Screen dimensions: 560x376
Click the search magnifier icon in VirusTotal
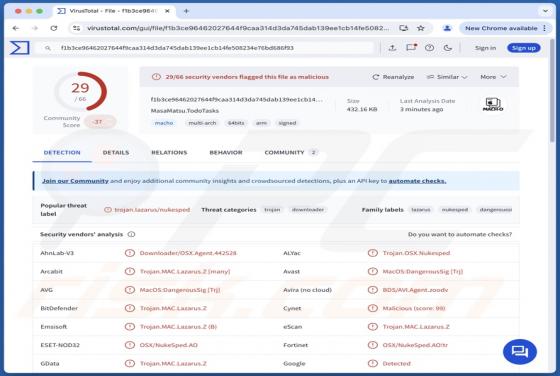coord(48,48)
